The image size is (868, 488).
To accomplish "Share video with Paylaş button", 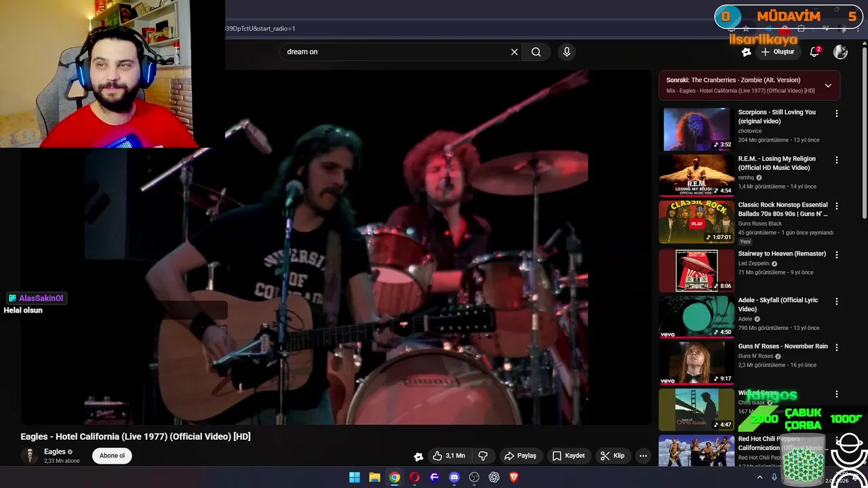I will 520,456.
